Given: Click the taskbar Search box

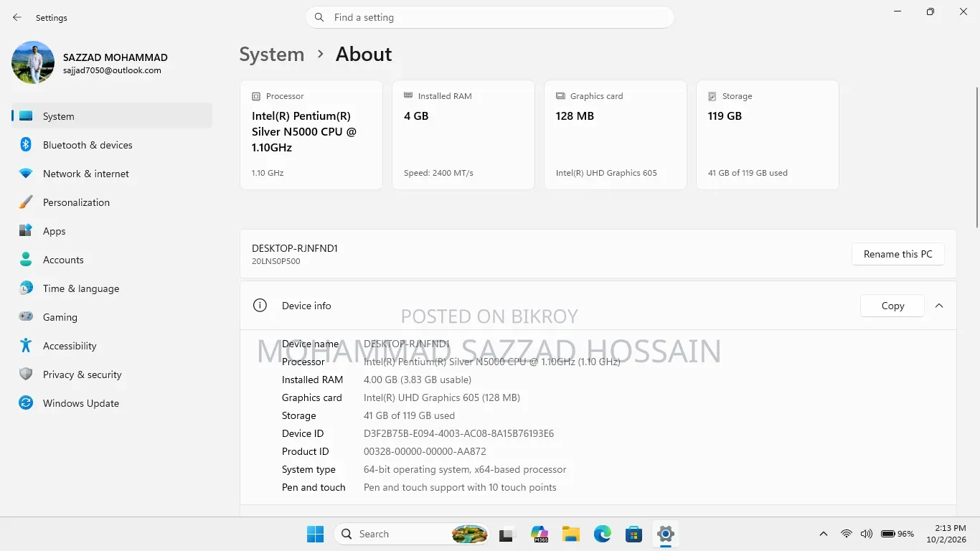Looking at the screenshot, I should [411, 534].
